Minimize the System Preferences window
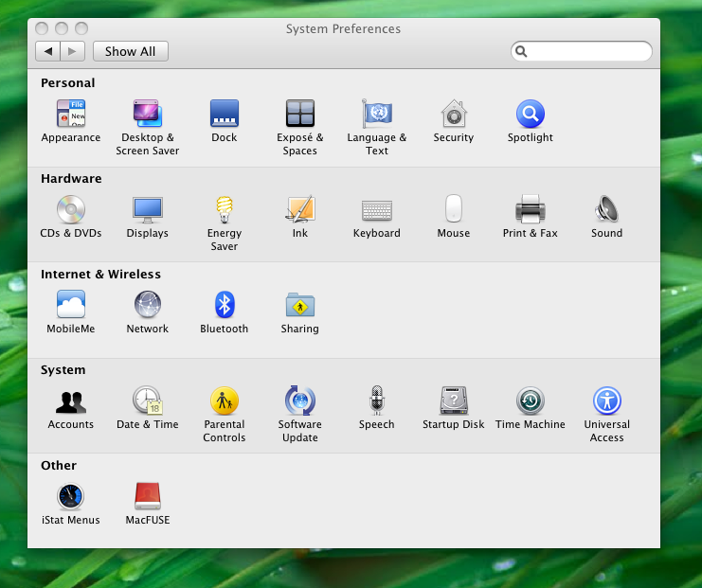Viewport: 702px width, 588px height. 62,28
